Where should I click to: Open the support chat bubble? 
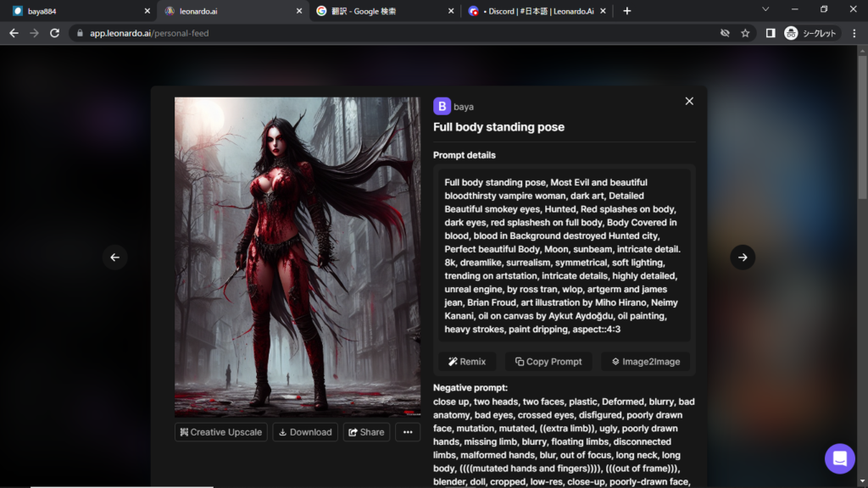840,458
